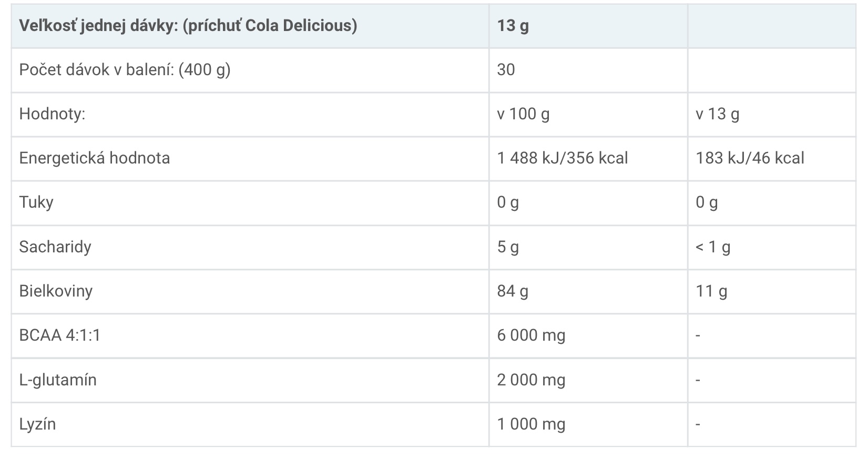The height and width of the screenshot is (459, 868).
Task: Click the 'Tuky' row label
Action: 36,202
